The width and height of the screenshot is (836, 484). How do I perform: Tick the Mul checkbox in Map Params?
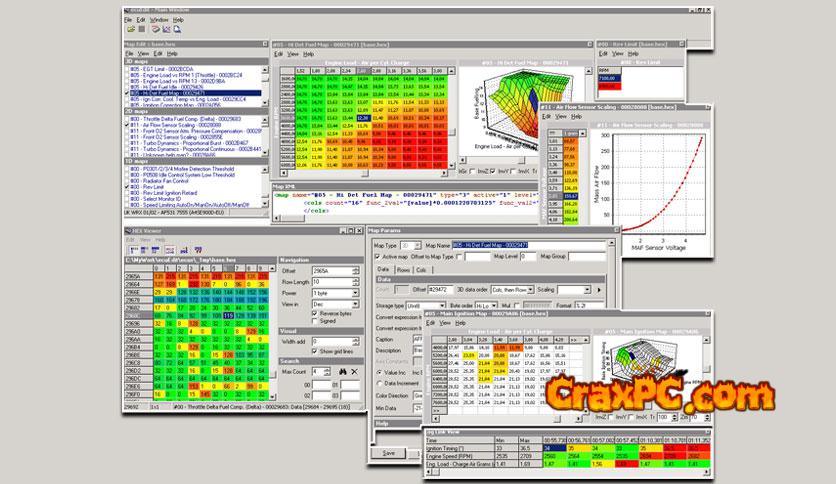pos(517,306)
